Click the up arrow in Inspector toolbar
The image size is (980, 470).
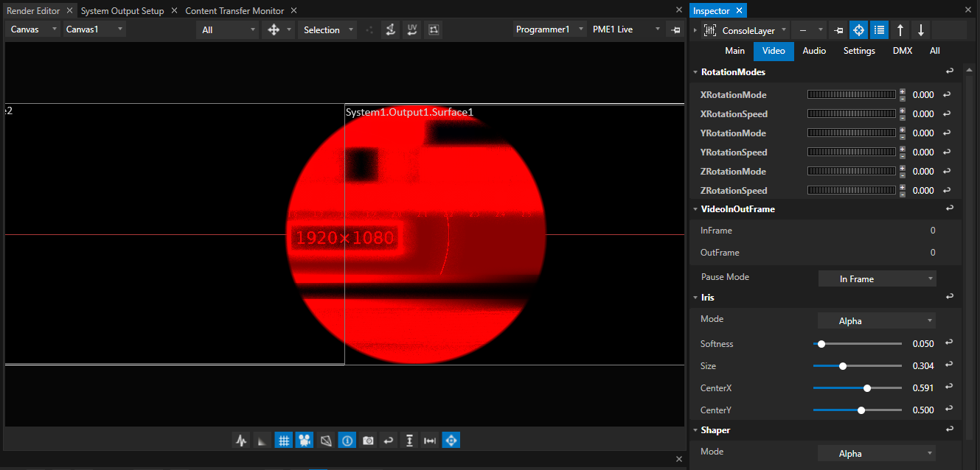pyautogui.click(x=900, y=30)
